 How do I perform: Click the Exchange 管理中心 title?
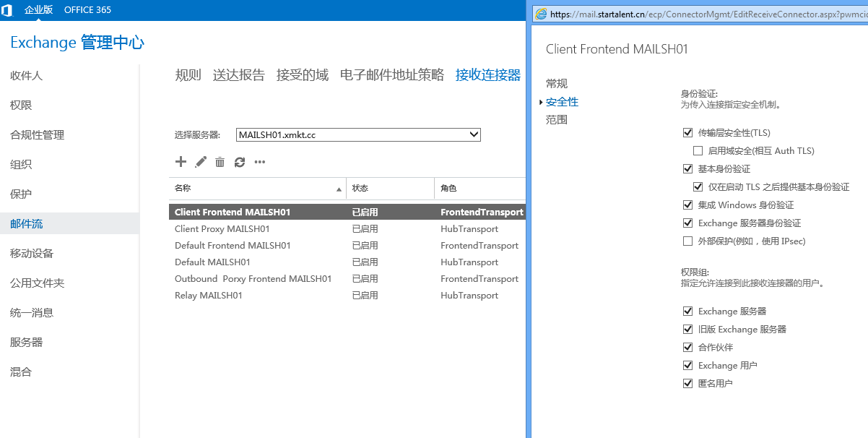coord(77,43)
